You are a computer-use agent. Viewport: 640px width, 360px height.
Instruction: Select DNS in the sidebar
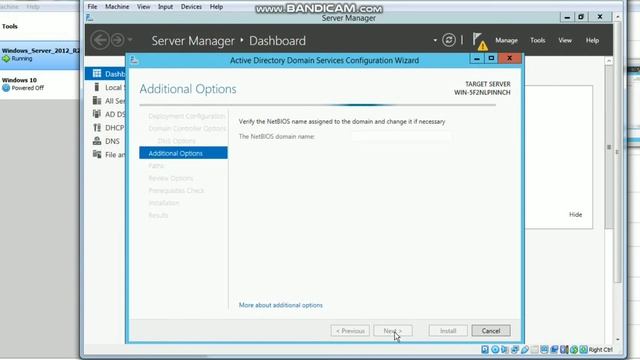(105, 141)
